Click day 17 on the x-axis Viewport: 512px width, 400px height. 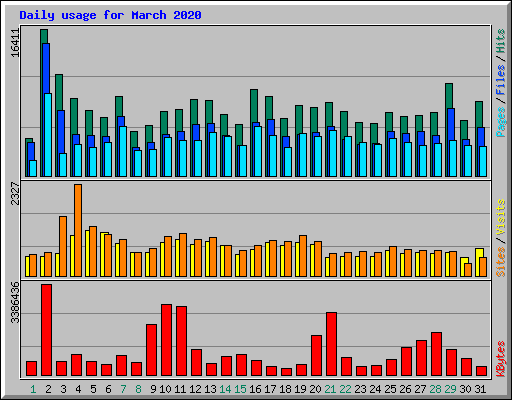(270, 389)
